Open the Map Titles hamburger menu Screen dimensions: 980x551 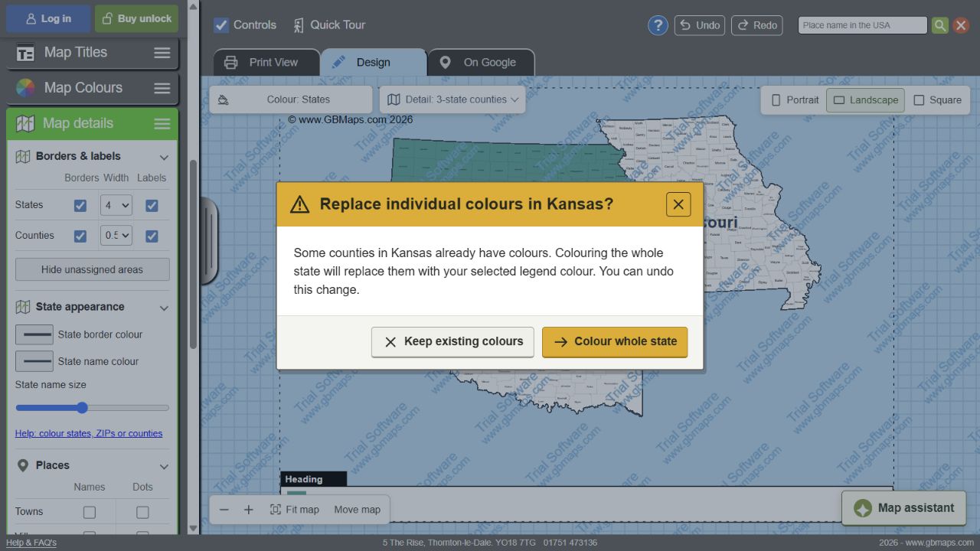click(162, 53)
